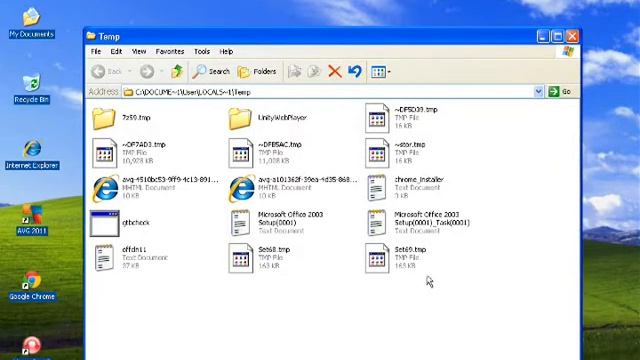
Task: Expand the address bar dropdown
Action: pyautogui.click(x=538, y=92)
